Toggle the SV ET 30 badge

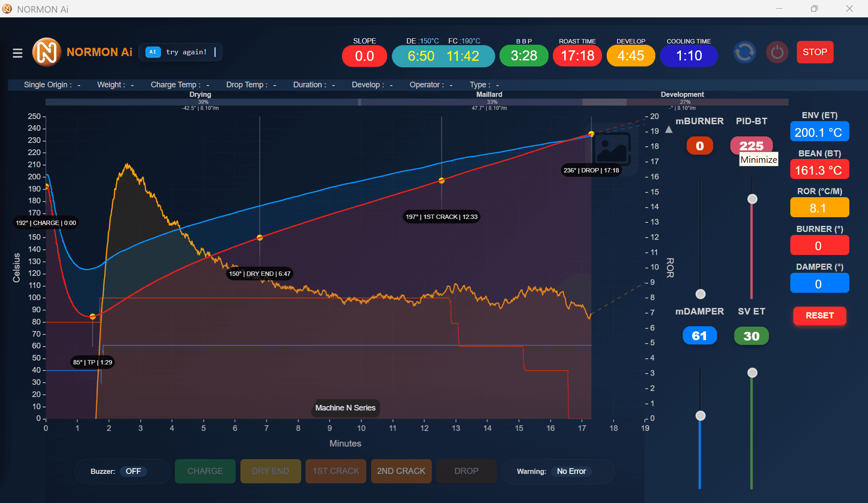tap(751, 336)
